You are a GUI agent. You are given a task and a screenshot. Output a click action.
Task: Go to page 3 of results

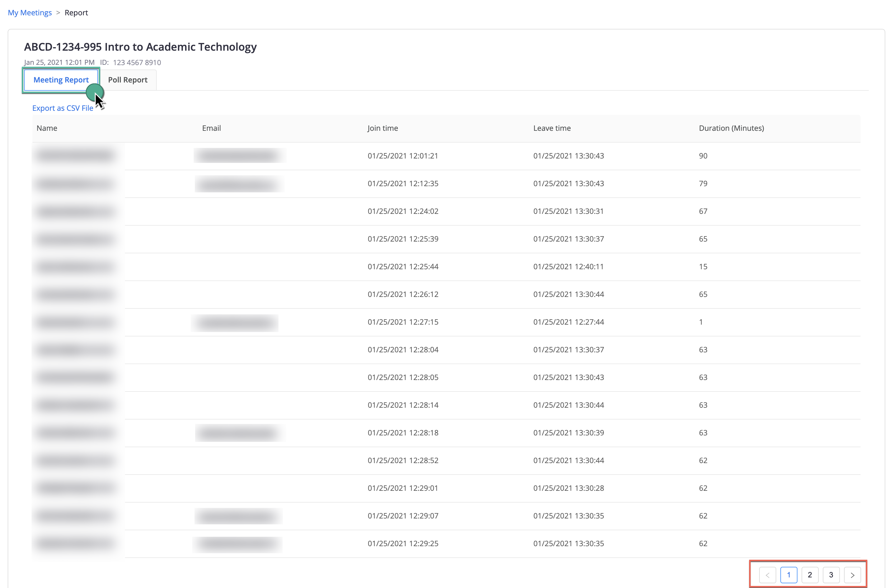point(831,575)
